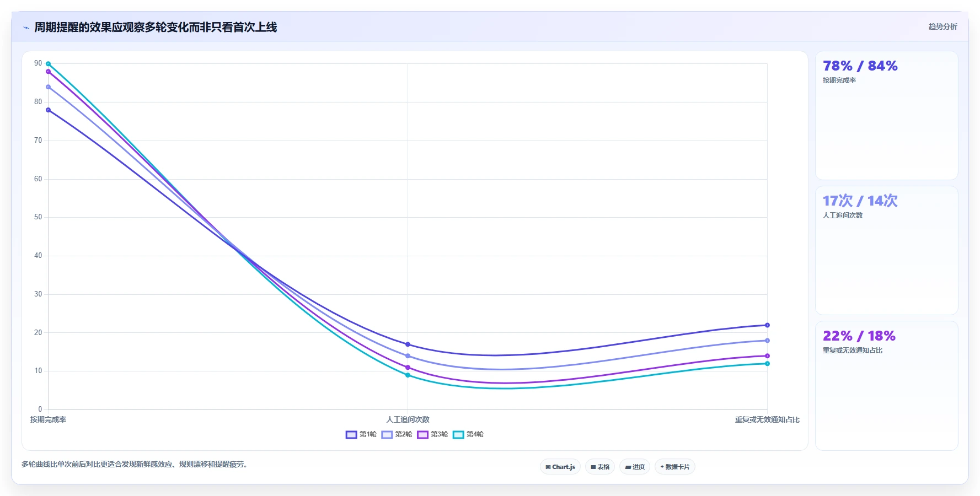Click the 人工追问次数 x-axis label

coord(408,420)
